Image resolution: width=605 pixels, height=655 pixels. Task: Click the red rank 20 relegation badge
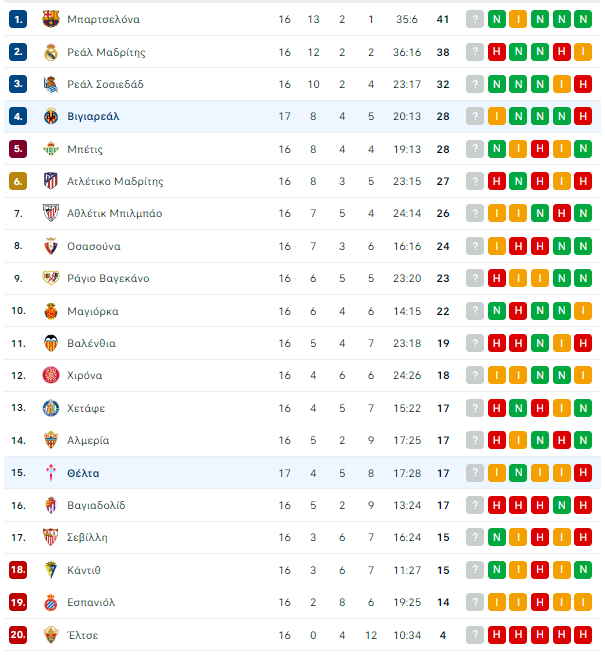pyautogui.click(x=18, y=635)
